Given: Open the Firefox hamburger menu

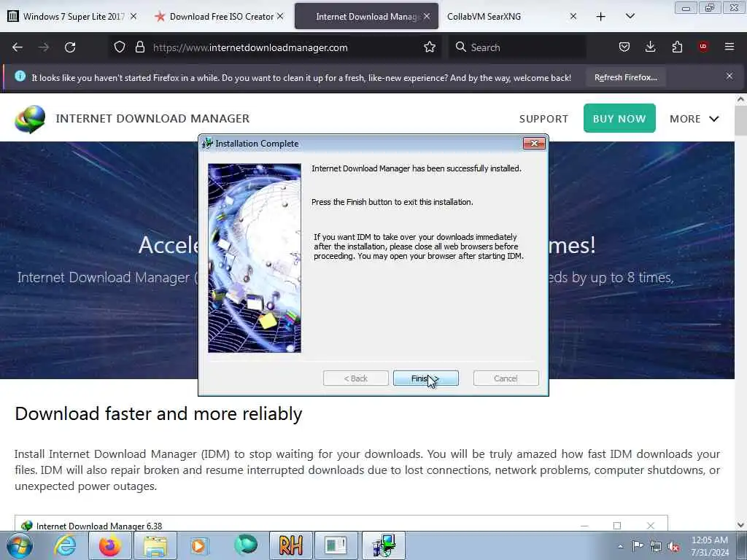Looking at the screenshot, I should pyautogui.click(x=729, y=47).
